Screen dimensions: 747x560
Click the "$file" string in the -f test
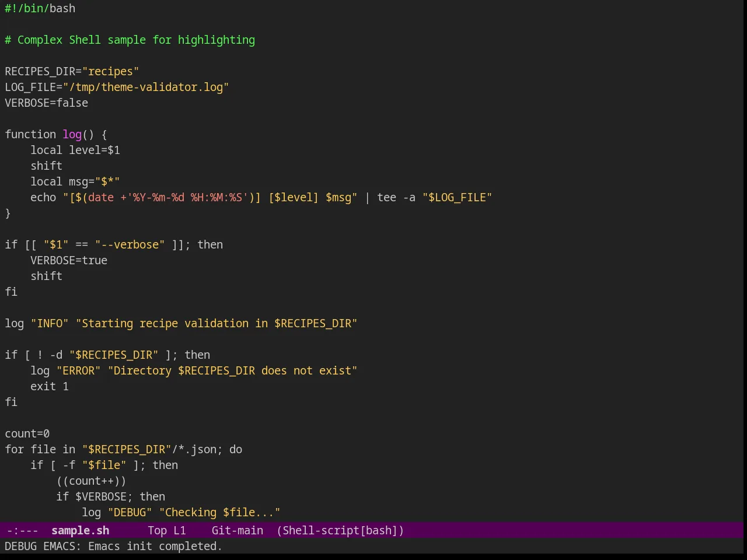click(x=104, y=465)
